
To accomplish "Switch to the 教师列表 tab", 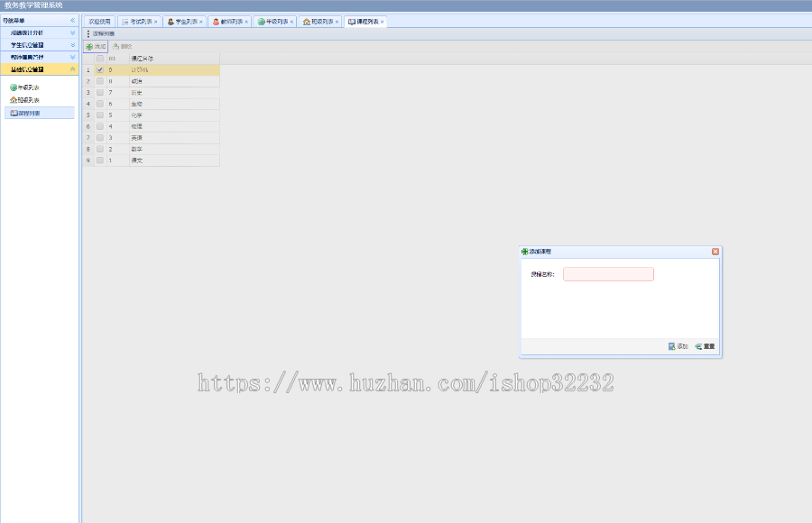I will (230, 22).
